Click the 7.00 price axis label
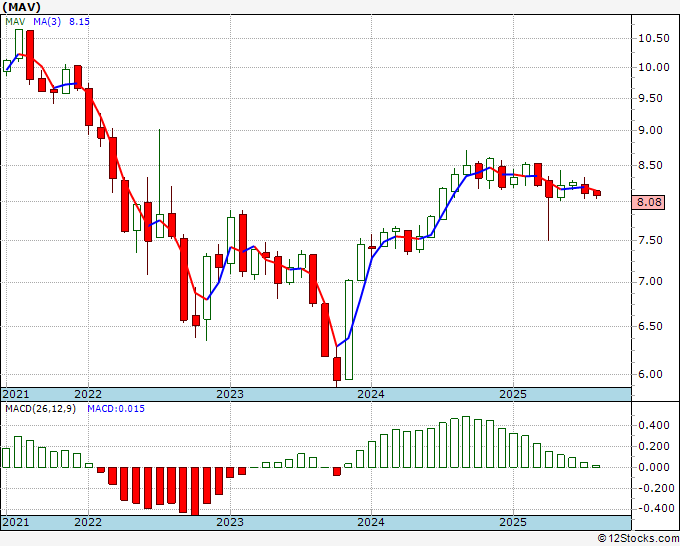This screenshot has width=680, height=546. (x=650, y=281)
